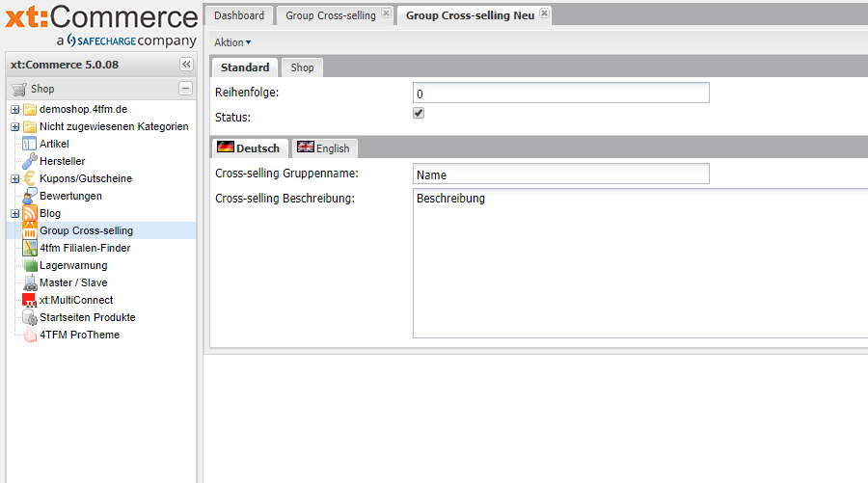Open Bewertungen in the sidebar

tap(70, 196)
